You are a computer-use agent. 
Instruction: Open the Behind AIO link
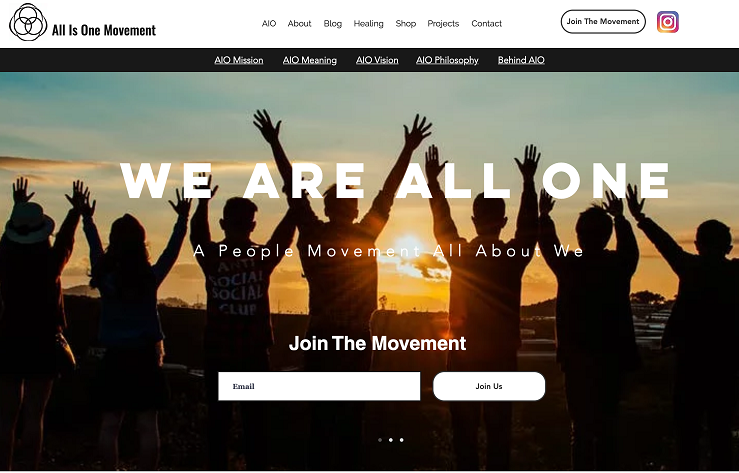point(521,60)
